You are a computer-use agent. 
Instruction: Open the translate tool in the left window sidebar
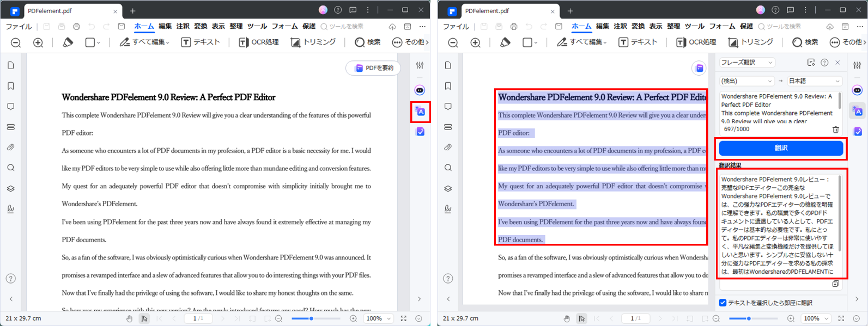pos(420,112)
